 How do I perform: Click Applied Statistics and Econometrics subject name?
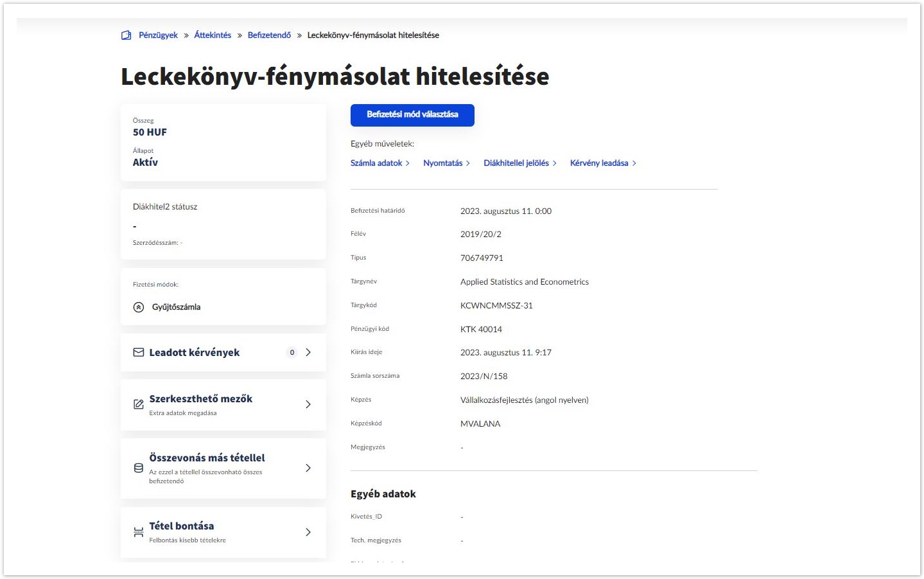(x=525, y=281)
